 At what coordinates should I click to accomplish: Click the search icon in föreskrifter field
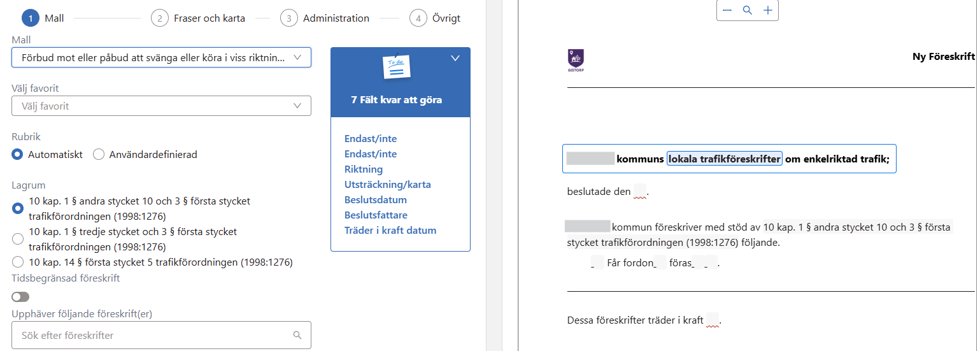(297, 335)
